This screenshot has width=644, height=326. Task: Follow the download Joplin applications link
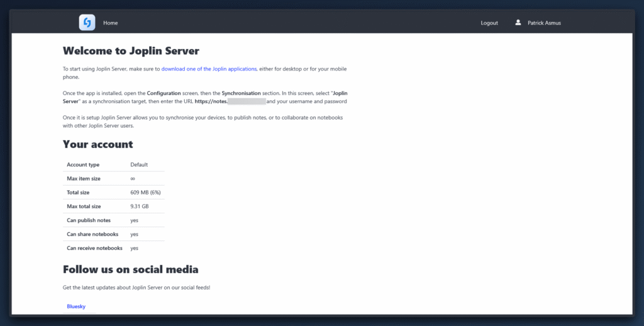click(x=209, y=69)
